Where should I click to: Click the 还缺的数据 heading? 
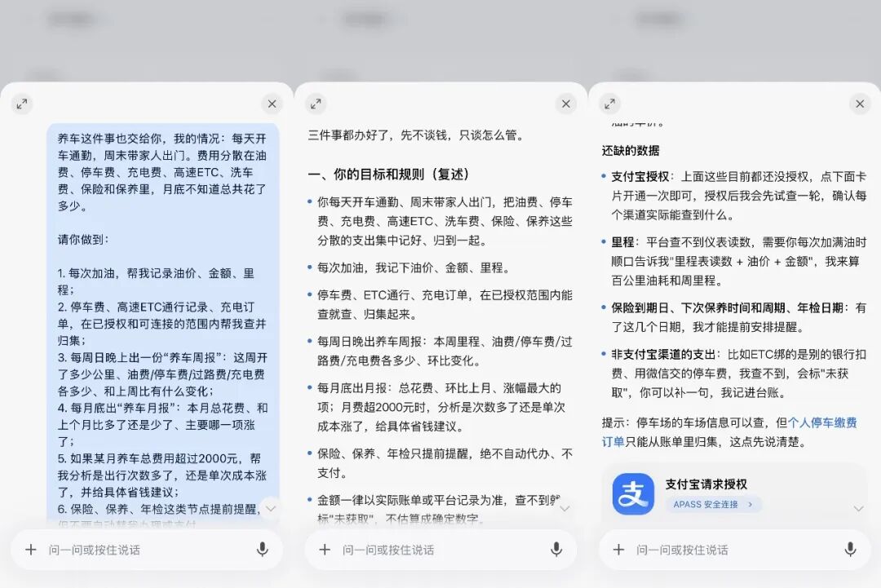(x=631, y=151)
